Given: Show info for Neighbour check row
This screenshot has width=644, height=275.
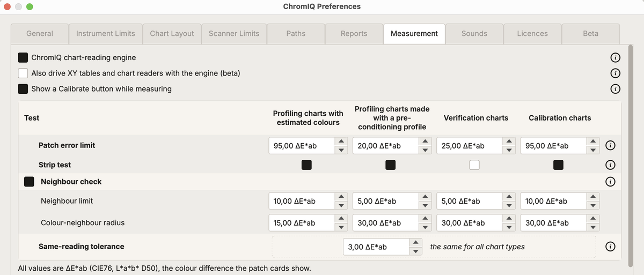Looking at the screenshot, I should 610,182.
